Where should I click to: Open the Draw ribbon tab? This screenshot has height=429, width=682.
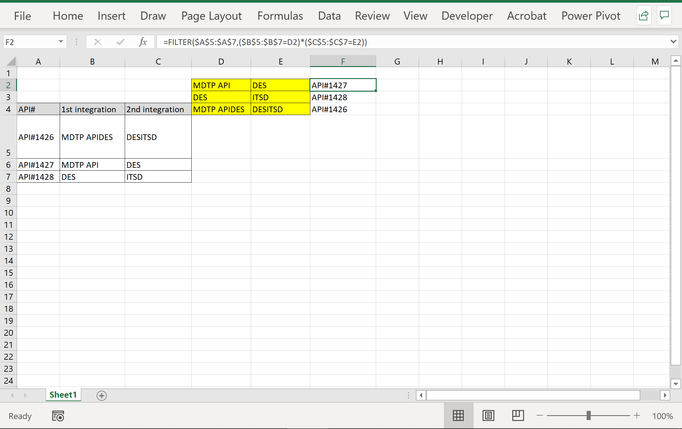click(153, 16)
